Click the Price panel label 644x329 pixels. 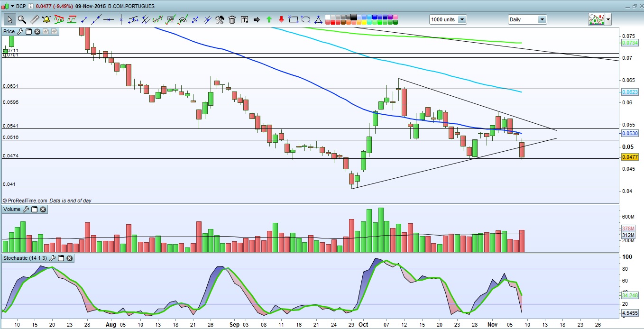(x=9, y=31)
